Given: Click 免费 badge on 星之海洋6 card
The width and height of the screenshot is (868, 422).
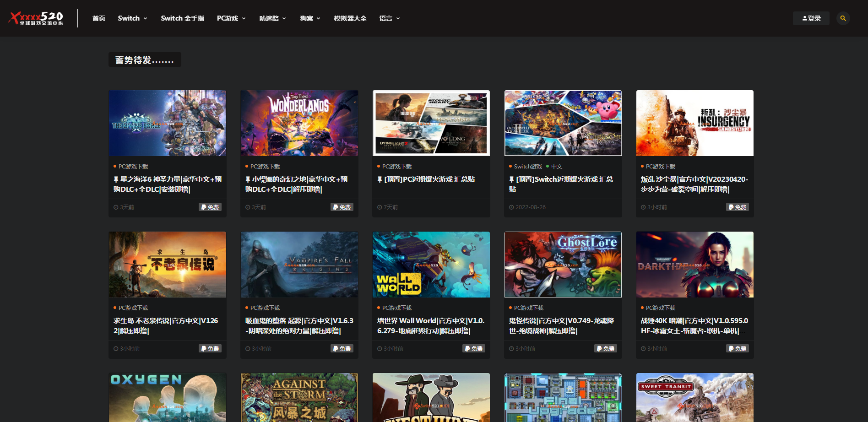Looking at the screenshot, I should (210, 207).
